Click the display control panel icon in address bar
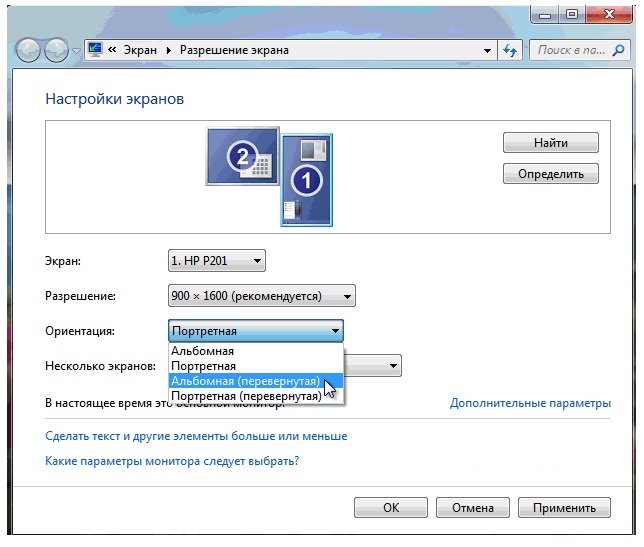The height and width of the screenshot is (547, 644). coord(95,50)
